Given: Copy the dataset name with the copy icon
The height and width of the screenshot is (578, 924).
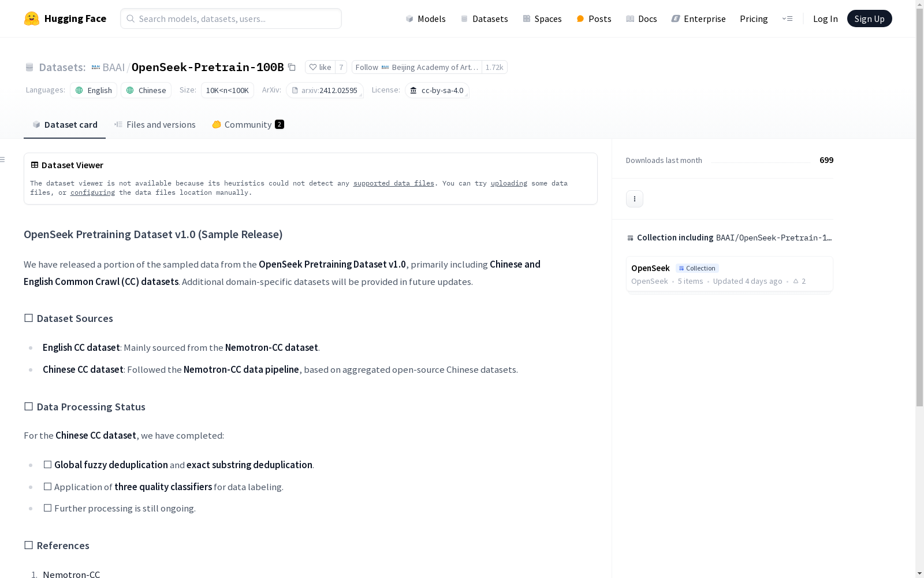Looking at the screenshot, I should (x=292, y=67).
